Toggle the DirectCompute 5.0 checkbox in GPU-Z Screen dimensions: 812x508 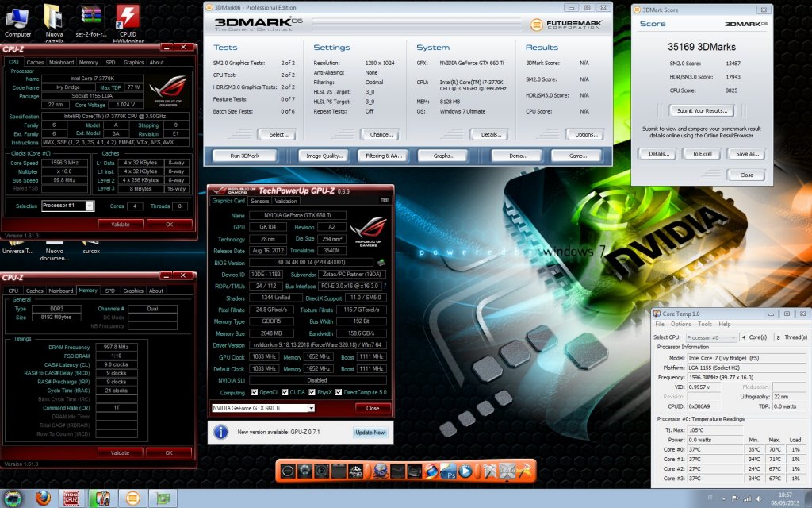338,392
